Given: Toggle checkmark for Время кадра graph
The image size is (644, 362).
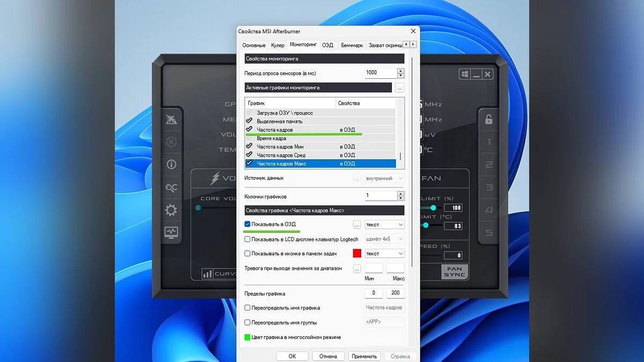Looking at the screenshot, I should point(249,138).
